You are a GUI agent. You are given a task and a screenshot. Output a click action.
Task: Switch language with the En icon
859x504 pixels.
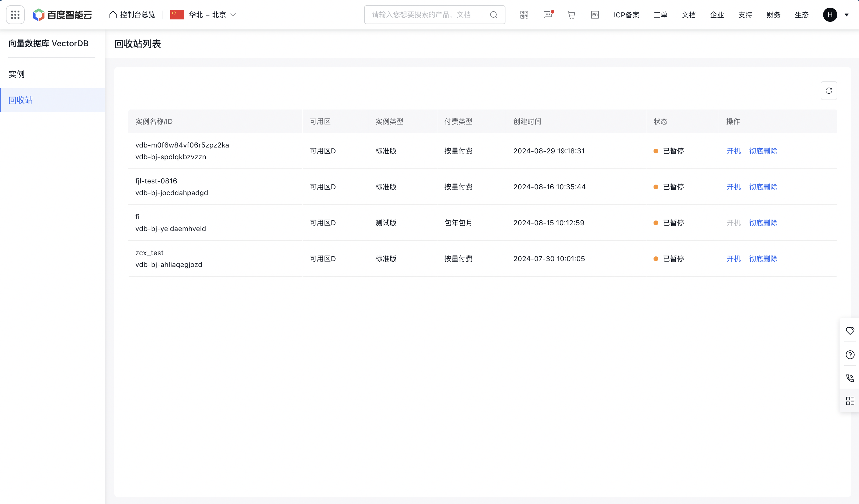pyautogui.click(x=595, y=15)
